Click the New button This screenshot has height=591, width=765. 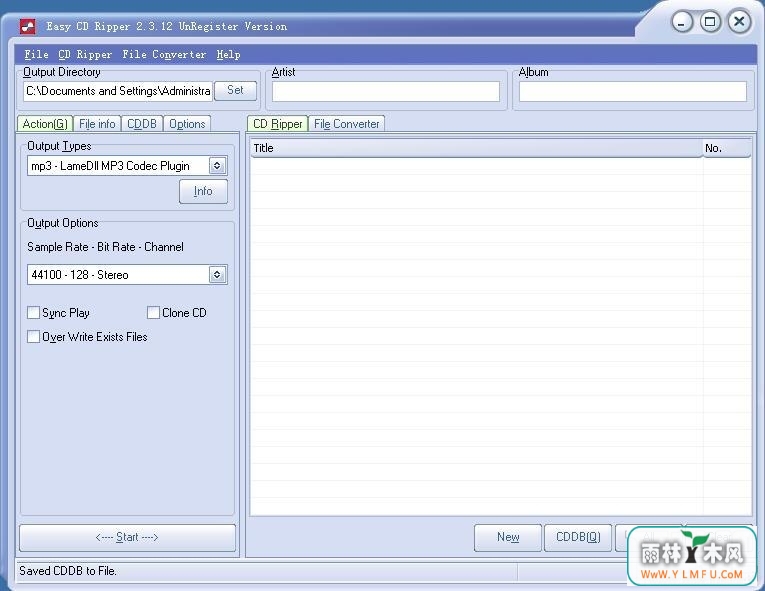coord(508,537)
